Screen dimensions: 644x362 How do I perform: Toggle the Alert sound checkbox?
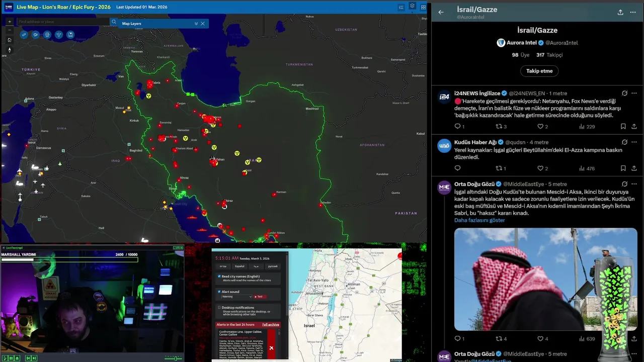pyautogui.click(x=219, y=292)
